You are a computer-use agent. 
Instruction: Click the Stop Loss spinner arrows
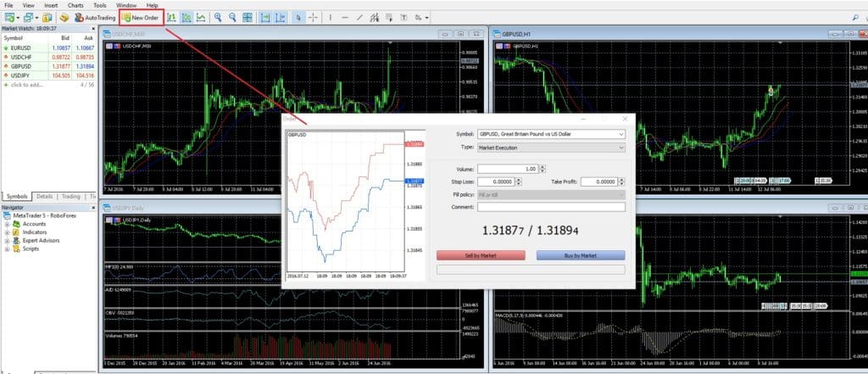[x=518, y=181]
